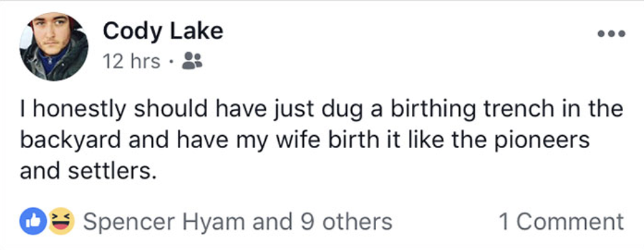Image resolution: width=644 pixels, height=250 pixels.
Task: Show the friends audience icon details
Action: [x=192, y=61]
